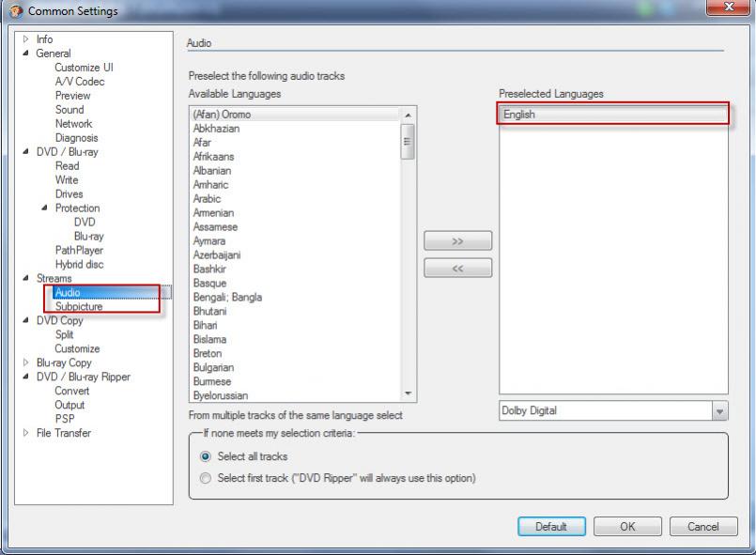Select Convert under DVD / Blu-ray Ripper
Image resolution: width=756 pixels, height=555 pixels.
(x=71, y=391)
